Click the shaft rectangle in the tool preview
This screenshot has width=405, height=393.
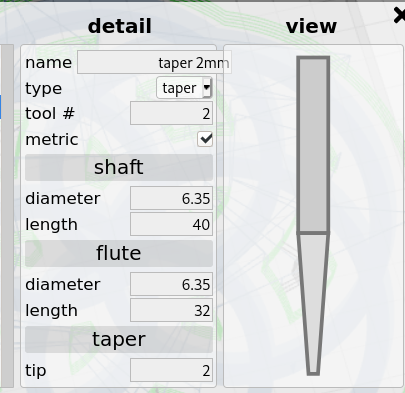pyautogui.click(x=313, y=145)
